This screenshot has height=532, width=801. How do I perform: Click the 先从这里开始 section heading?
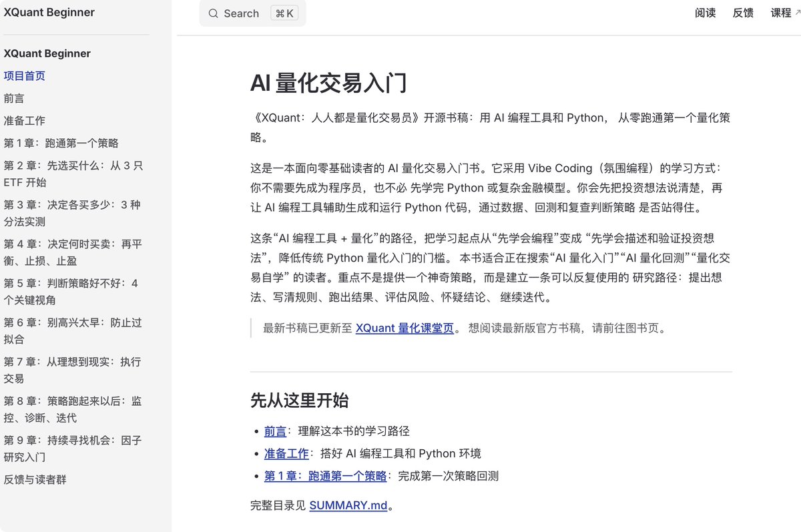point(299,401)
